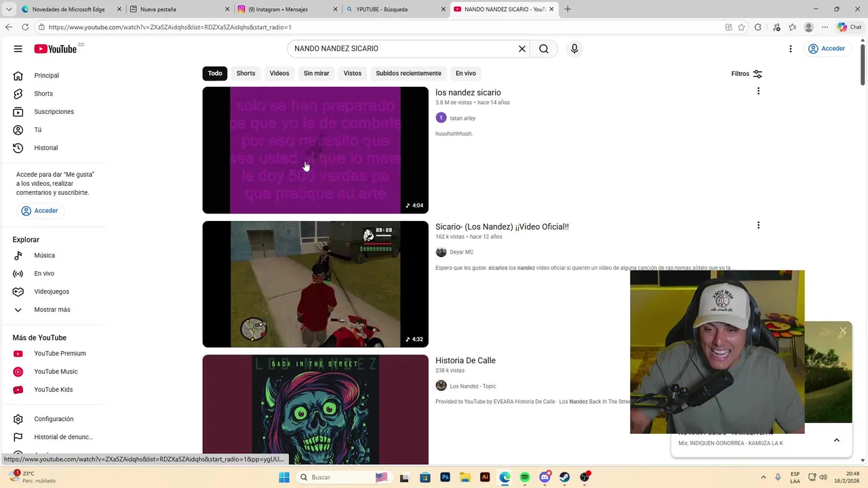Select the Videos filter chip
Image resolution: width=868 pixels, height=488 pixels.
pos(279,73)
